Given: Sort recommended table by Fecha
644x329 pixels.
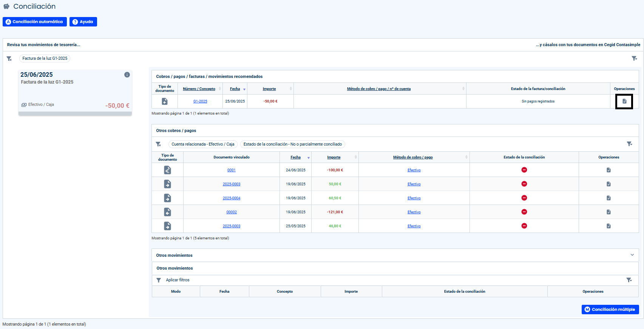Looking at the screenshot, I should (235, 89).
